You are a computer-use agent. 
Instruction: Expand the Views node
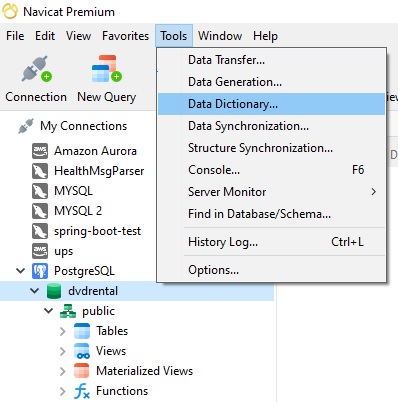63,351
